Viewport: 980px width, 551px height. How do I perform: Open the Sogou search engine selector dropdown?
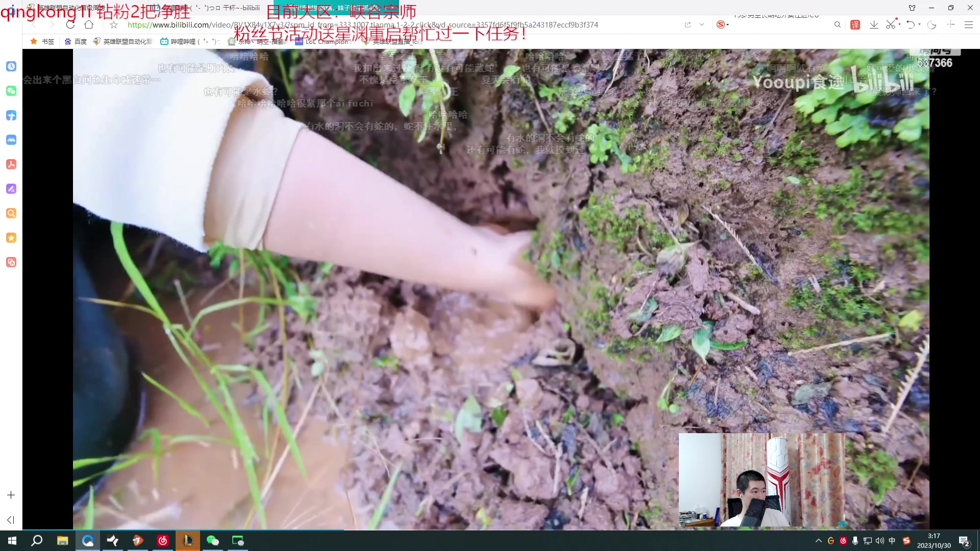coord(723,24)
